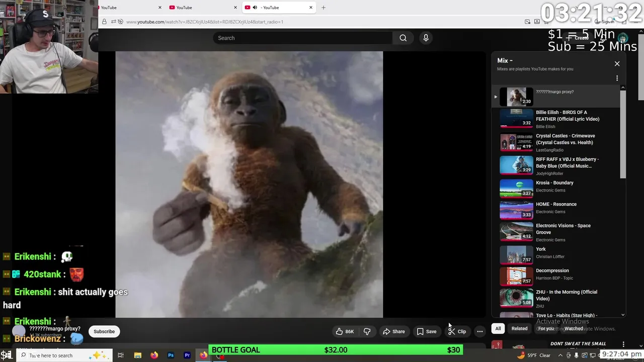Open options for 'DONT SWEAT THE SMALL' video
This screenshot has width=644, height=362.
point(623,344)
